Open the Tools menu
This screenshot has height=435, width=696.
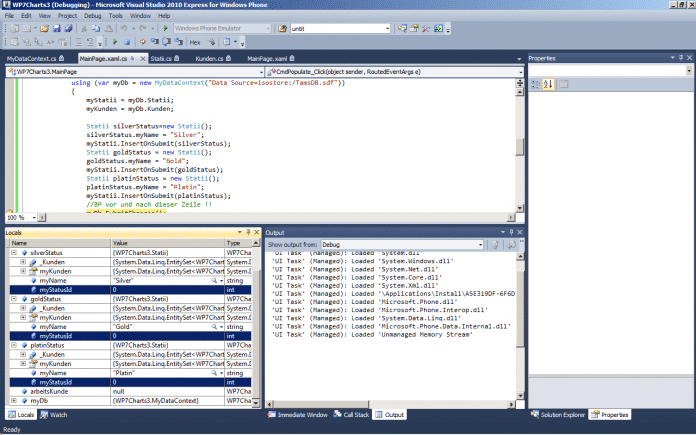click(115, 16)
